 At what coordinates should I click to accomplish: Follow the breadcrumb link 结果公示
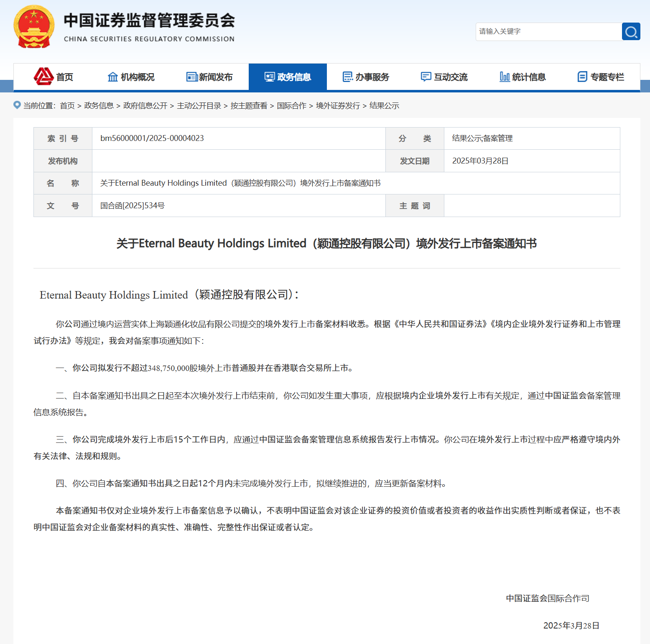coord(384,106)
